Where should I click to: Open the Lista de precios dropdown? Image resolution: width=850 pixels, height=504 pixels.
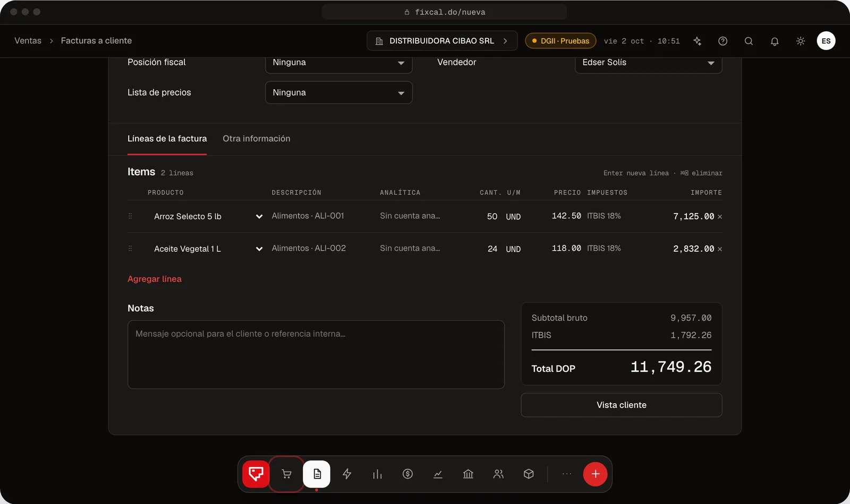[339, 92]
